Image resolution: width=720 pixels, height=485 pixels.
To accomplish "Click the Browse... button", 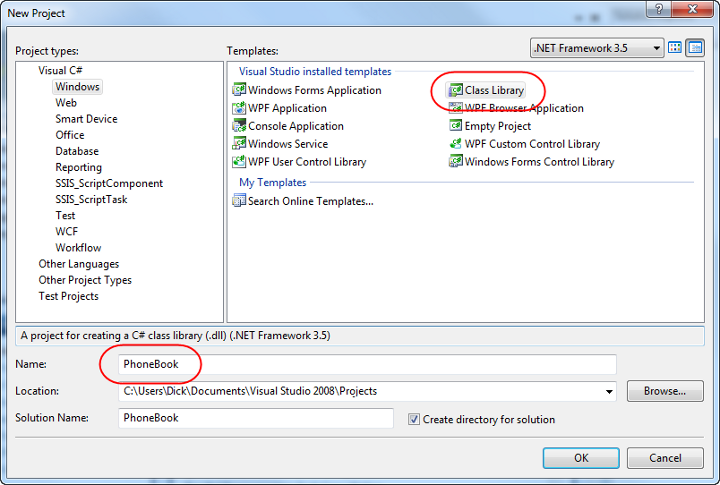I will 665,391.
